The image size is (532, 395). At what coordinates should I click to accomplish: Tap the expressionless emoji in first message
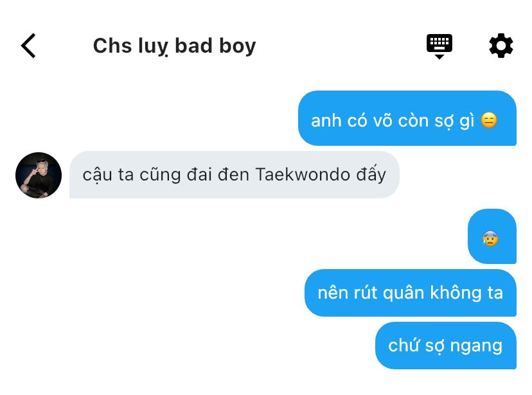[x=489, y=120]
